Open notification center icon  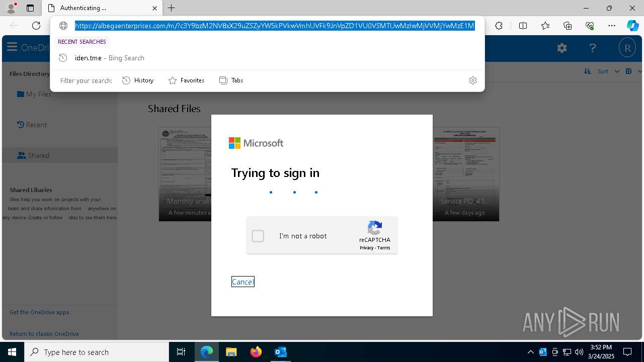tap(627, 352)
